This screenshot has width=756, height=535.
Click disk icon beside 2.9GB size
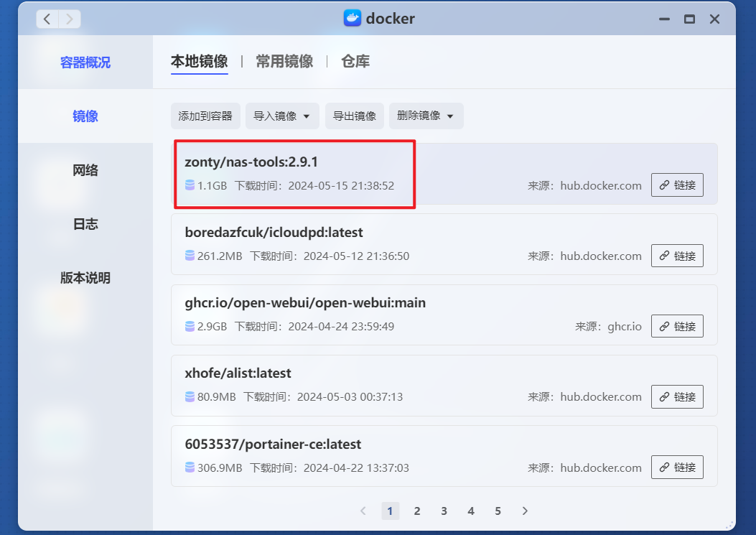(190, 326)
